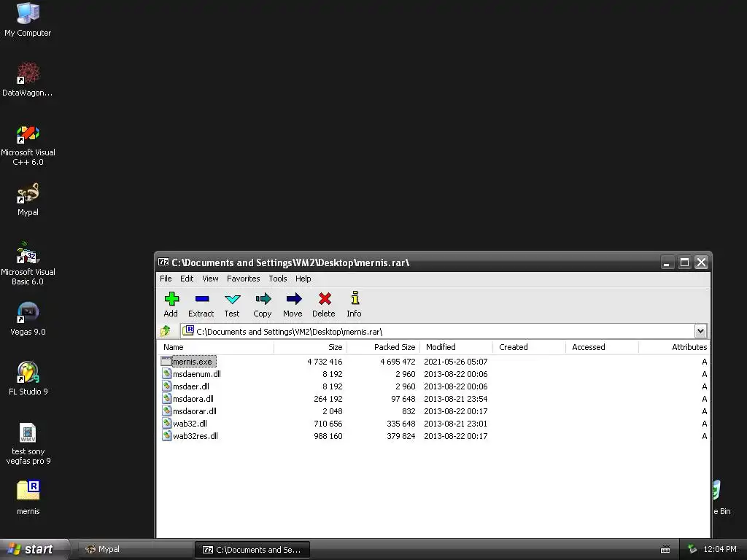Screen dimensions: 747x560
Task: Open the Tools menu
Action: (278, 279)
